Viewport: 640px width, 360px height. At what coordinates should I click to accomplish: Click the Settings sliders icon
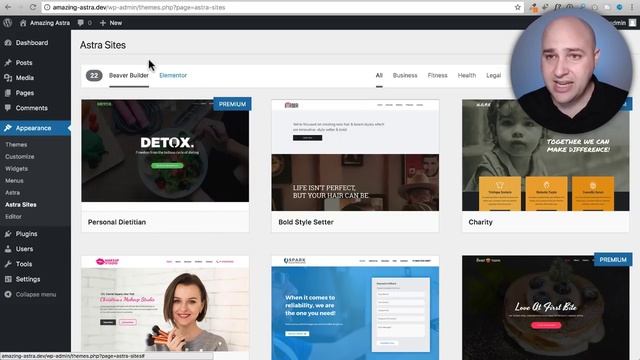[x=8, y=279]
